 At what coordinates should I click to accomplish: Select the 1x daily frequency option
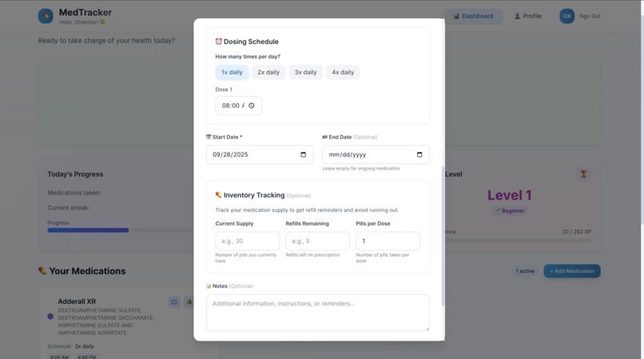[232, 73]
